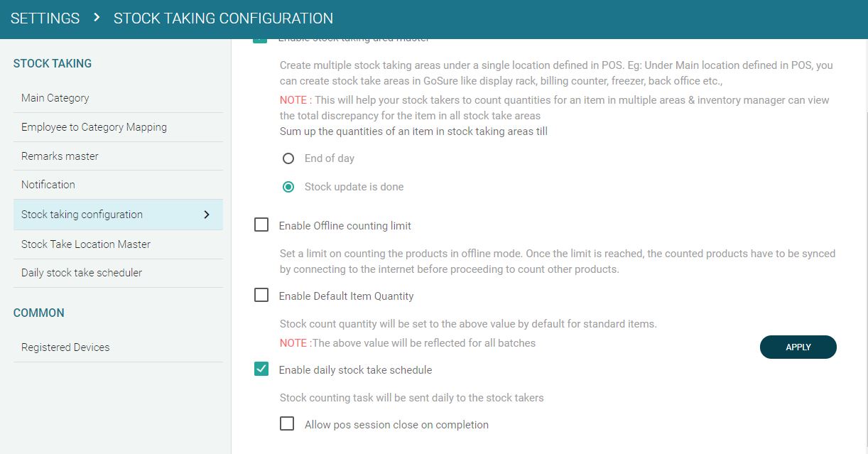
Task: Uncheck Enable daily stock take schedule
Action: tap(261, 369)
